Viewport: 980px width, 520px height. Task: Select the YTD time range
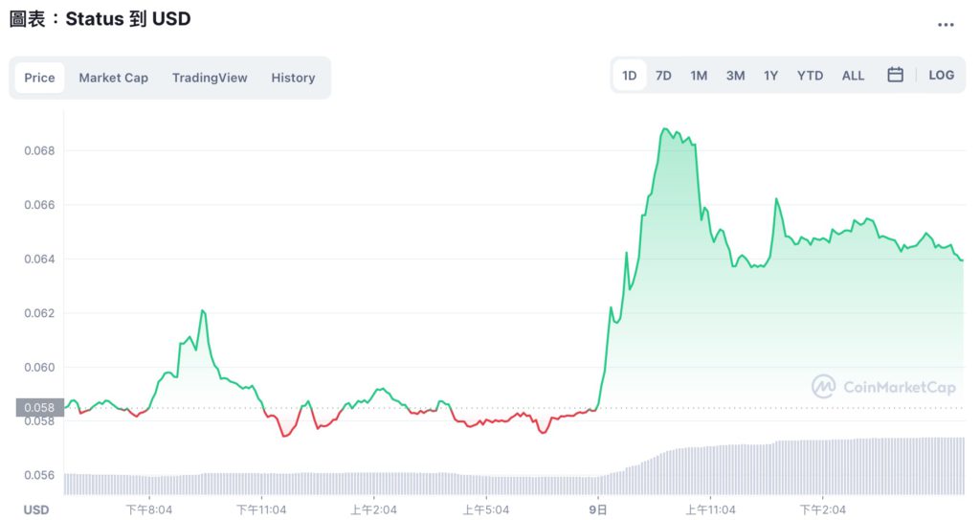(x=810, y=75)
